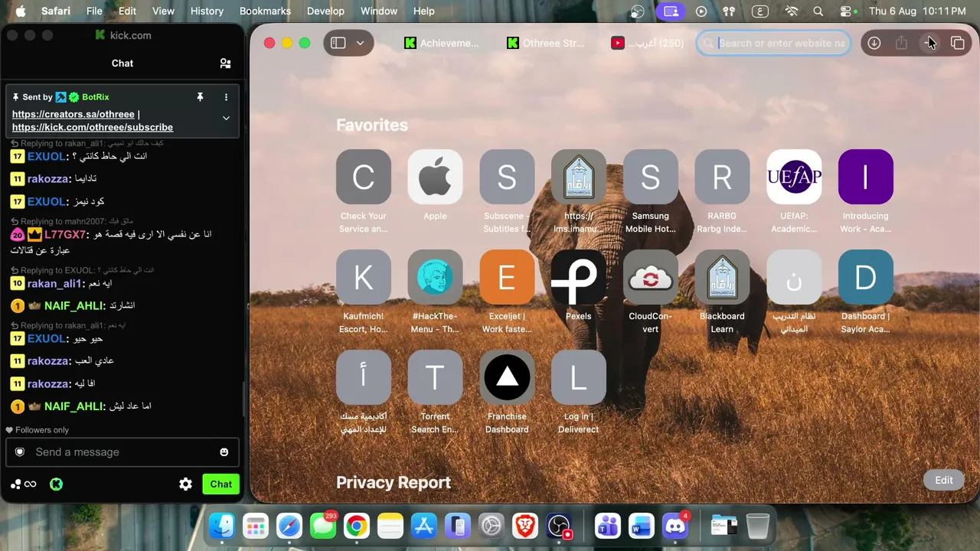This screenshot has width=980, height=551.
Task: Click Safari share button
Action: click(x=901, y=43)
